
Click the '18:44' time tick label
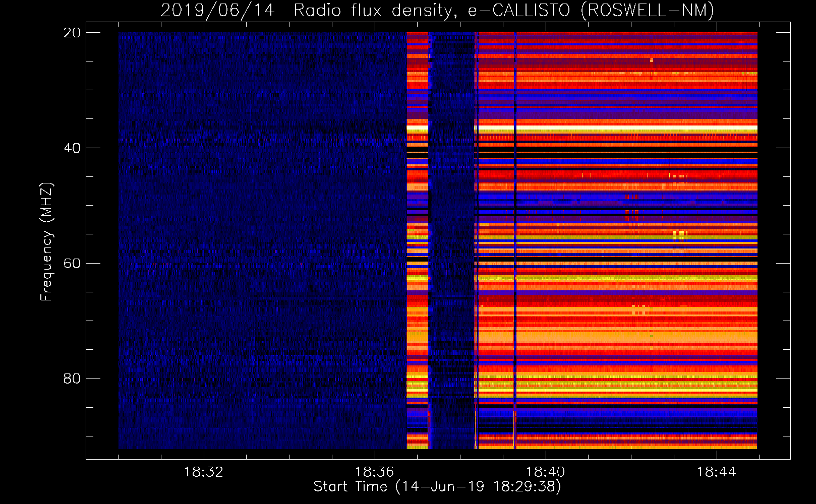pos(717,472)
